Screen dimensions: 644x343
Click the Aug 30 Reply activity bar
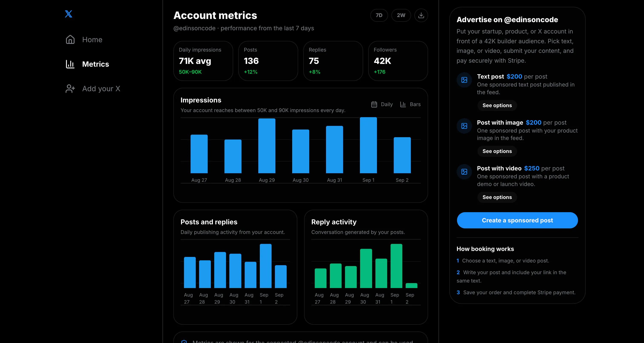[366, 268]
